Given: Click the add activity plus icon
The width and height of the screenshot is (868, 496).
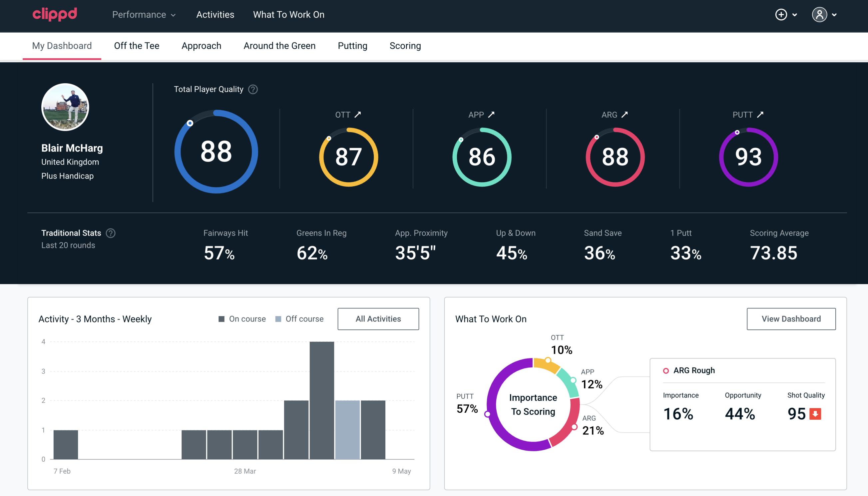Looking at the screenshot, I should point(781,14).
